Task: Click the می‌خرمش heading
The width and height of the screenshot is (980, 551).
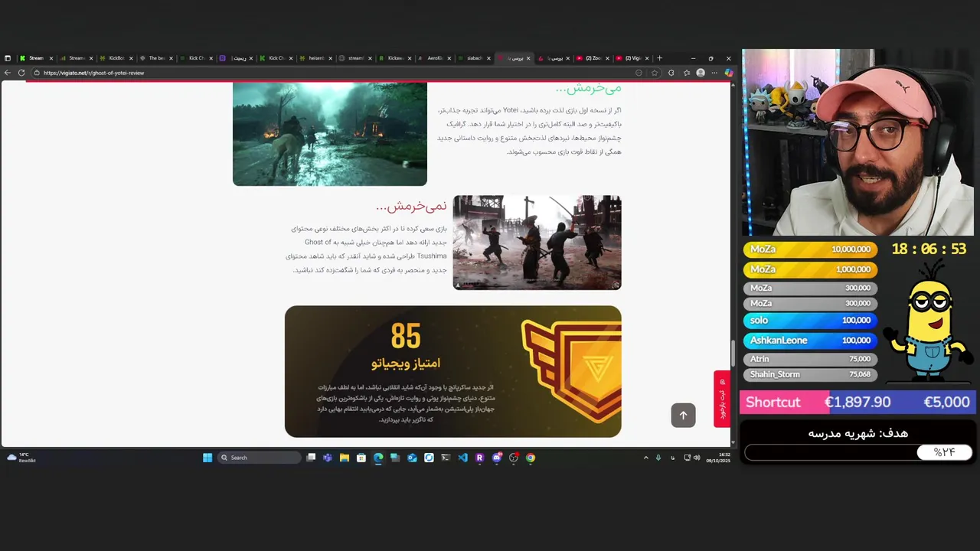Action: click(x=588, y=88)
